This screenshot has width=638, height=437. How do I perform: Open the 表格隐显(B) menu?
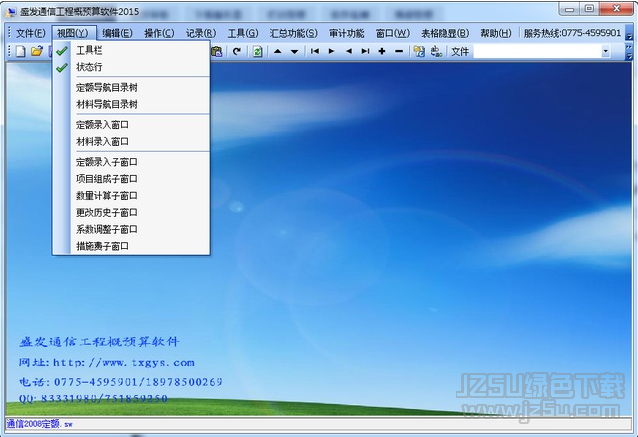[x=445, y=33]
